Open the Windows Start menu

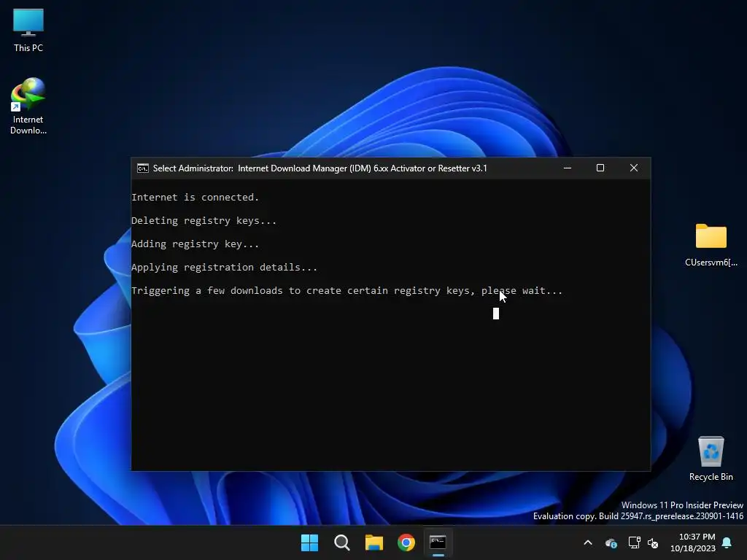(309, 542)
